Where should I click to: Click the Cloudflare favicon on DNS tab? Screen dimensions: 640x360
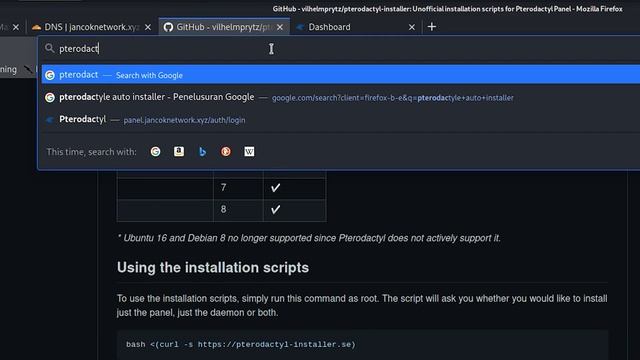(x=36, y=27)
